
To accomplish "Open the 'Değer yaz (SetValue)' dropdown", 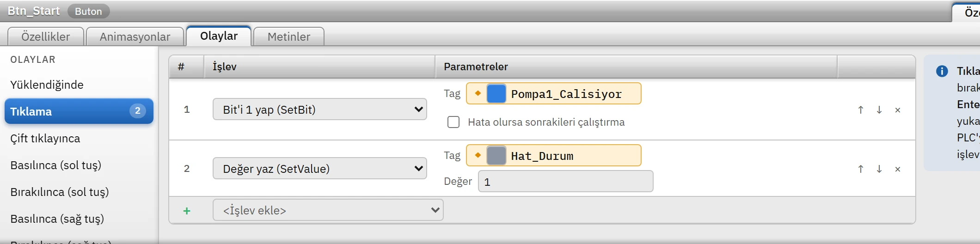I will click(320, 168).
